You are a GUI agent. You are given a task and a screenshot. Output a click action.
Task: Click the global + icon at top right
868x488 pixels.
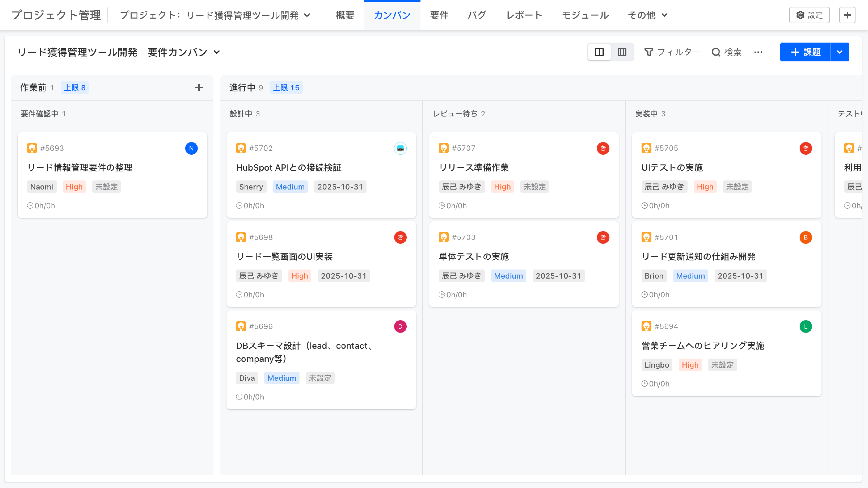point(847,15)
